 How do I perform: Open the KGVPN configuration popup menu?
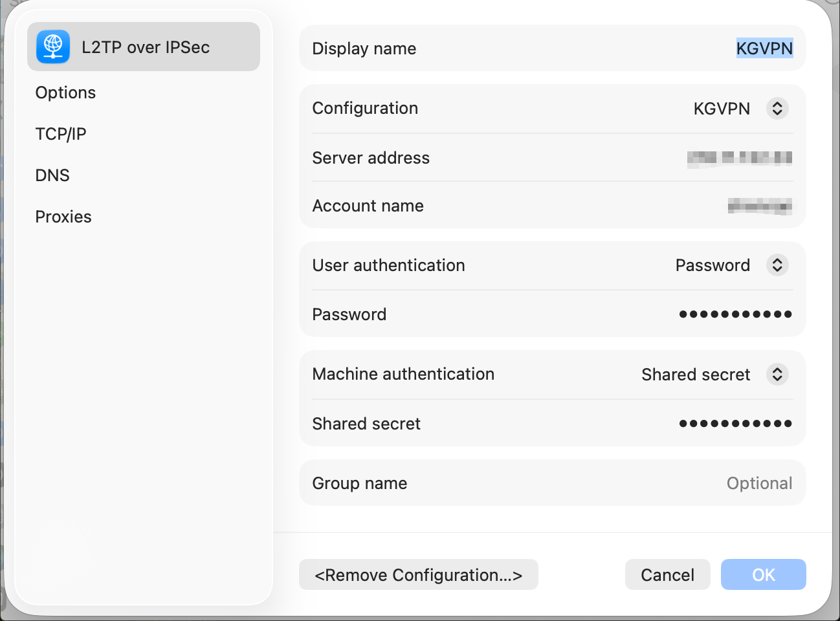pos(722,109)
